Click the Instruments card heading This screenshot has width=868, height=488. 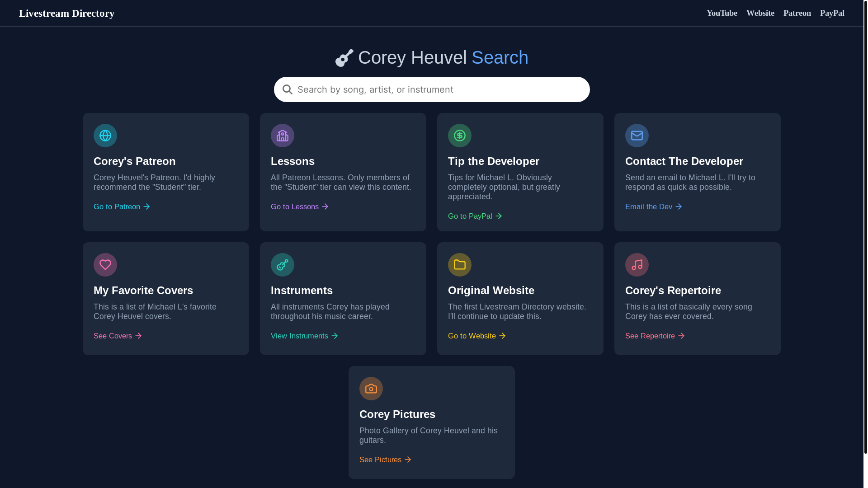[x=302, y=291]
